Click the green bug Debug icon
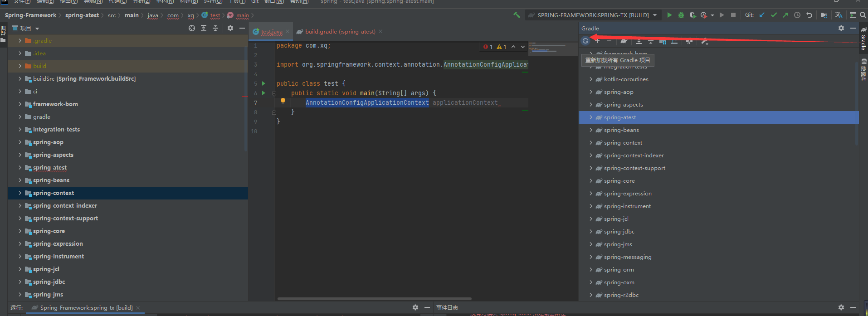 click(681, 15)
